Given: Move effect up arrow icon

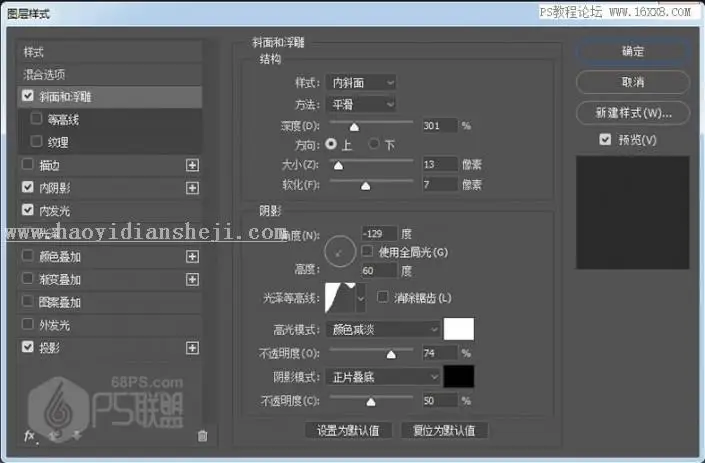Looking at the screenshot, I should point(55,435).
